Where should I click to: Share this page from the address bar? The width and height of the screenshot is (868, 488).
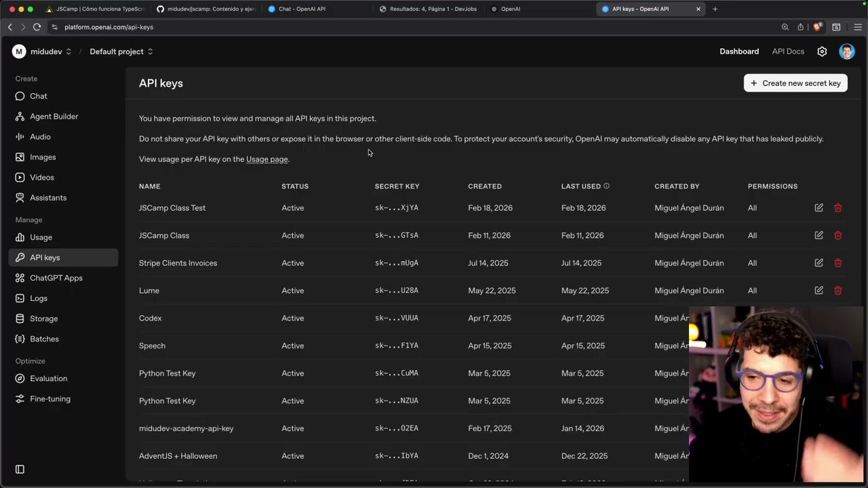800,27
